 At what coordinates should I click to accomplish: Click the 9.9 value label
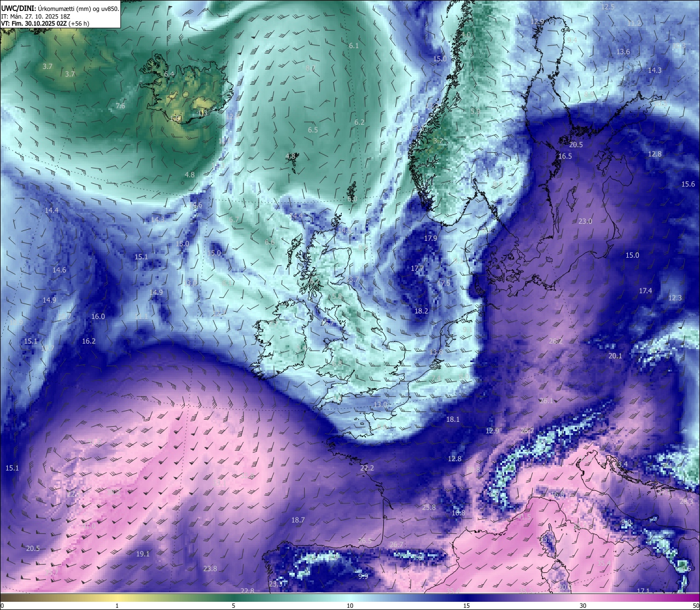click(x=363, y=576)
